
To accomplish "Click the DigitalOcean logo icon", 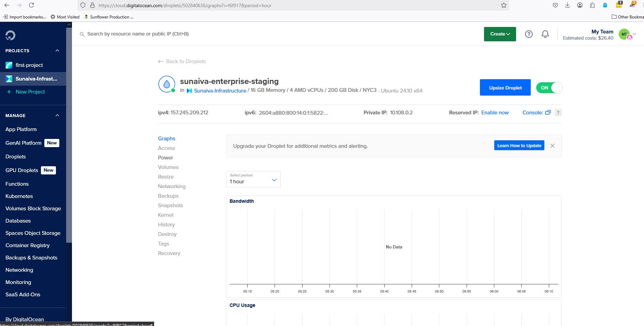I will click(x=10, y=35).
